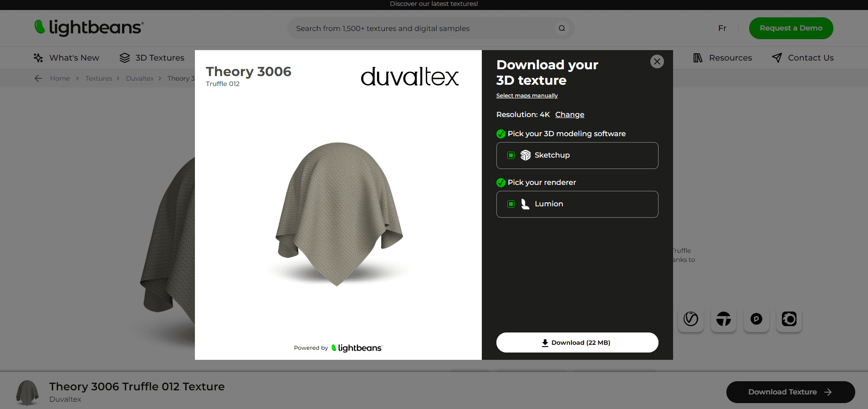Click the back arrow in breadcrumb

(x=38, y=78)
